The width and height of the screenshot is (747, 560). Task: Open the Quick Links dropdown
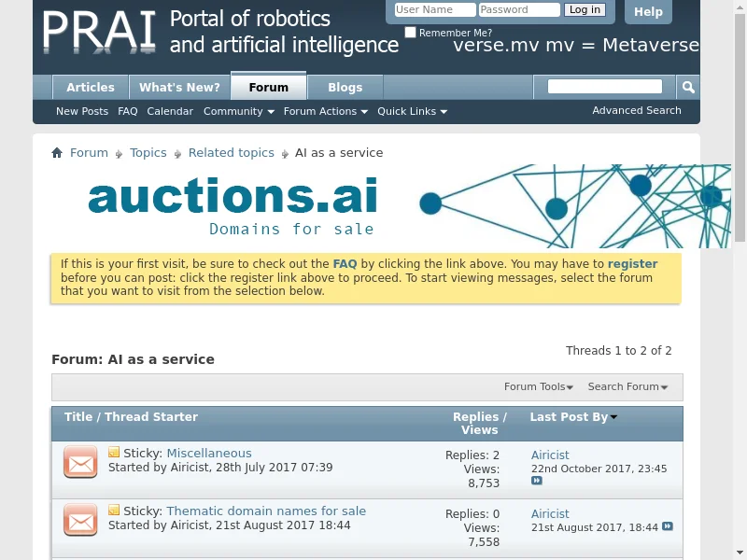coord(412,111)
